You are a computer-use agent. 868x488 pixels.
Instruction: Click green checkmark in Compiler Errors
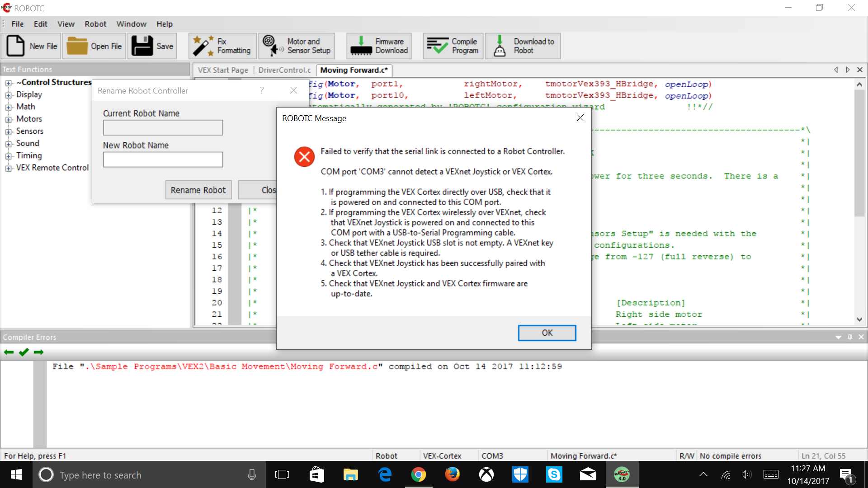(x=24, y=352)
